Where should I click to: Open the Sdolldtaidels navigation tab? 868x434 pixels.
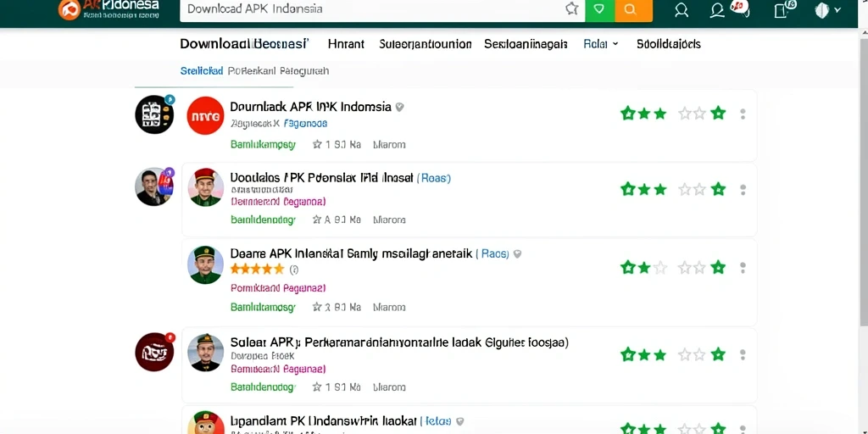(669, 44)
